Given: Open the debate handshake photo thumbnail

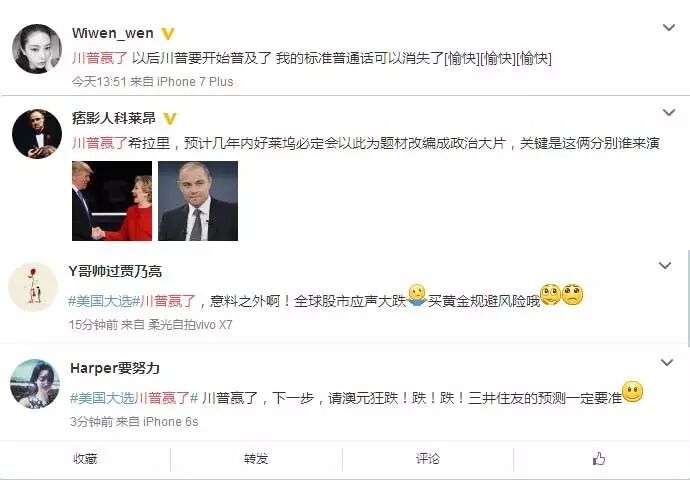Looking at the screenshot, I should pos(112,201).
